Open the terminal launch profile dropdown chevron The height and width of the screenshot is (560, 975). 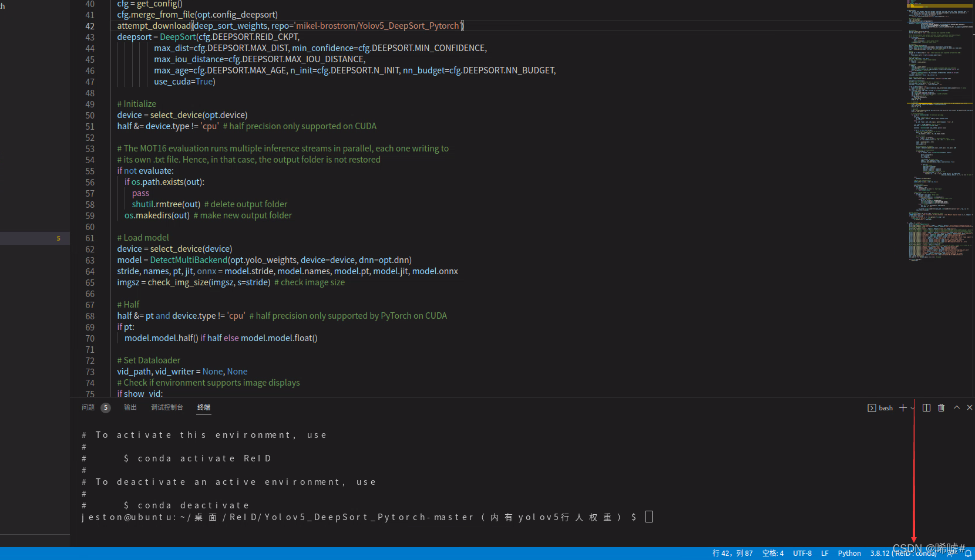[x=912, y=408]
